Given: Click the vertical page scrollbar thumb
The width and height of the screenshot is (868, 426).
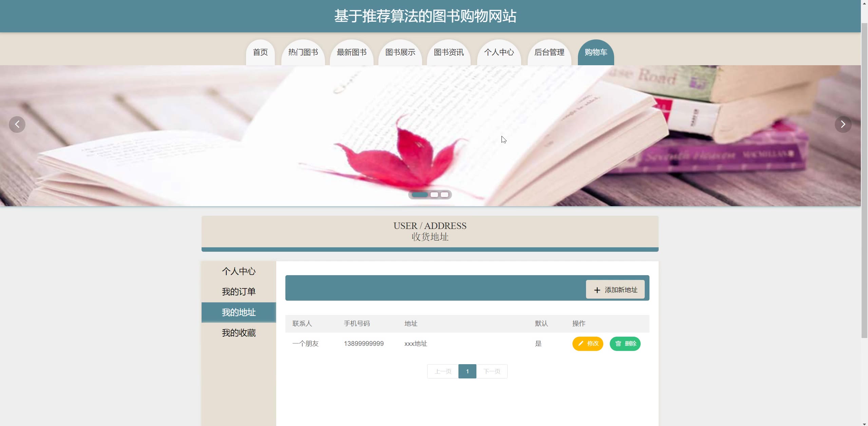Looking at the screenshot, I should coord(864,180).
